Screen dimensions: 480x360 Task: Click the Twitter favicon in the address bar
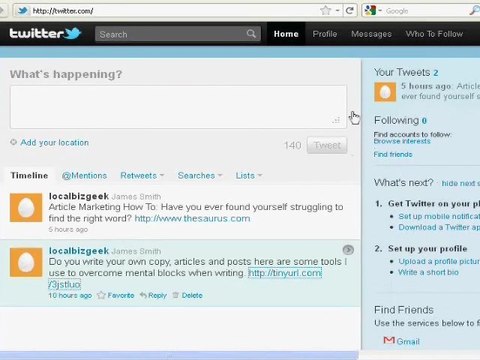[23, 11]
